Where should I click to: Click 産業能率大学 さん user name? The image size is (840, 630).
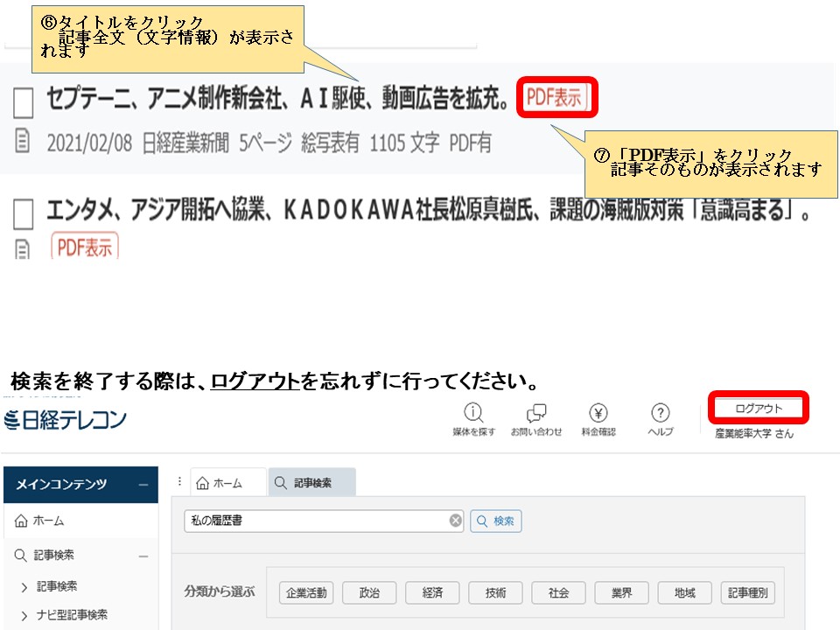pyautogui.click(x=754, y=433)
